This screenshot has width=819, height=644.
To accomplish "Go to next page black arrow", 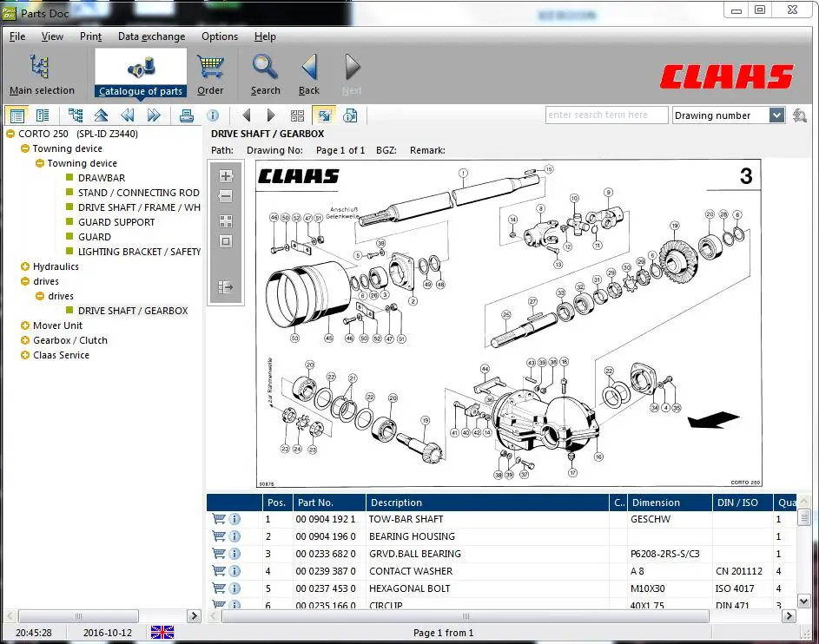I will point(271,115).
